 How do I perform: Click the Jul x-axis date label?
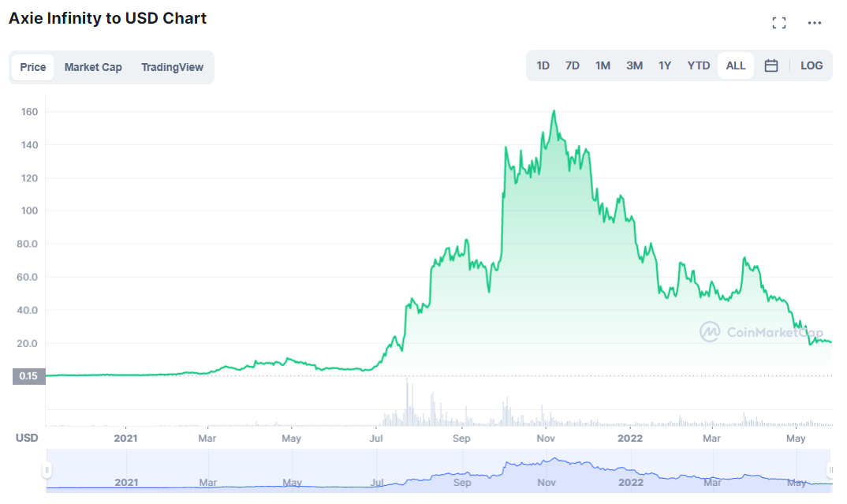(x=376, y=438)
